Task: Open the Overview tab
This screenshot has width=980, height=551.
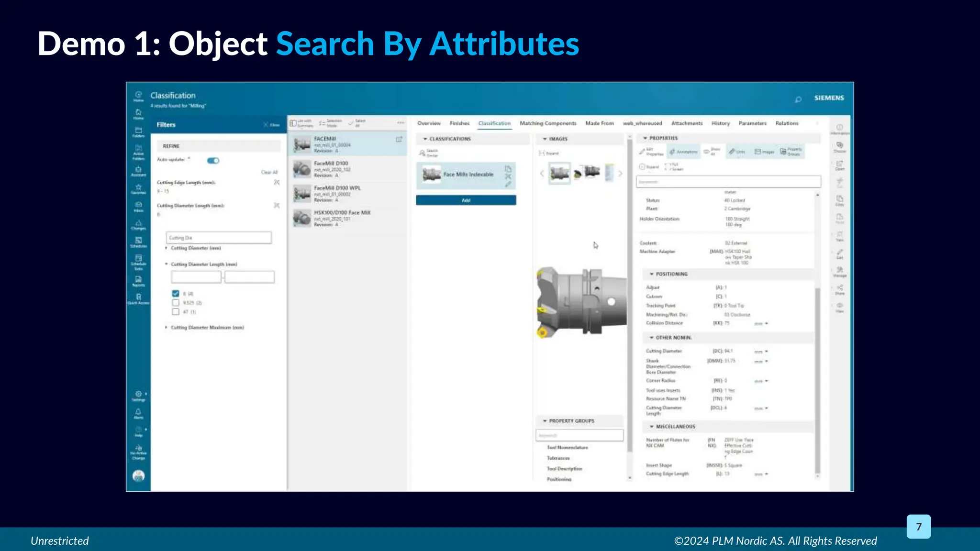Action: (429, 123)
